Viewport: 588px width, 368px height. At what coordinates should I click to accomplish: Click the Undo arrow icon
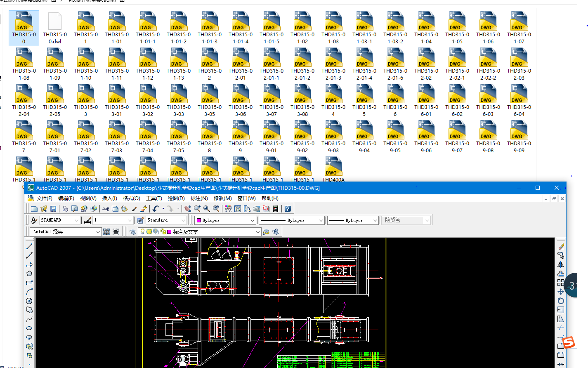coord(156,209)
